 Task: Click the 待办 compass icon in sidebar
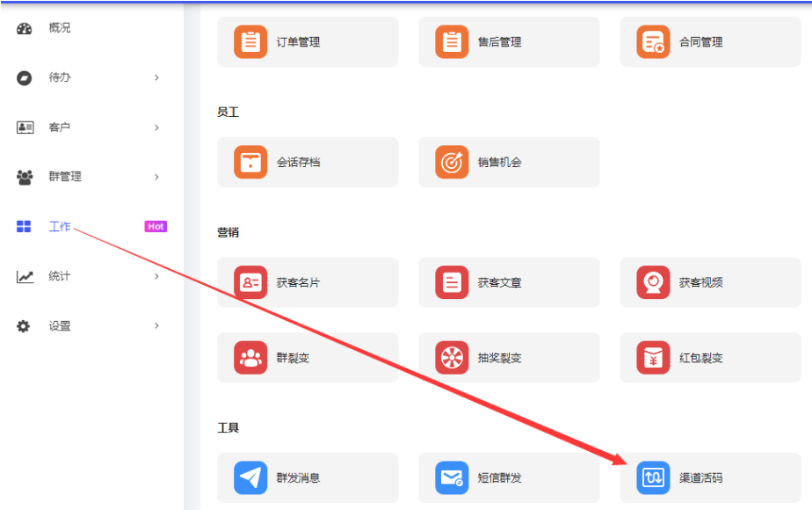(25, 77)
